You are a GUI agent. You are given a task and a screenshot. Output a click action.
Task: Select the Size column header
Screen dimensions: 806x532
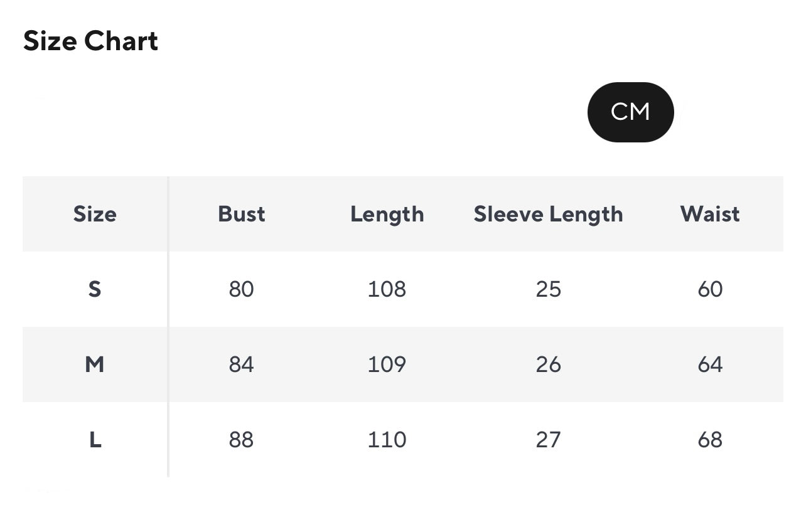coord(95,214)
